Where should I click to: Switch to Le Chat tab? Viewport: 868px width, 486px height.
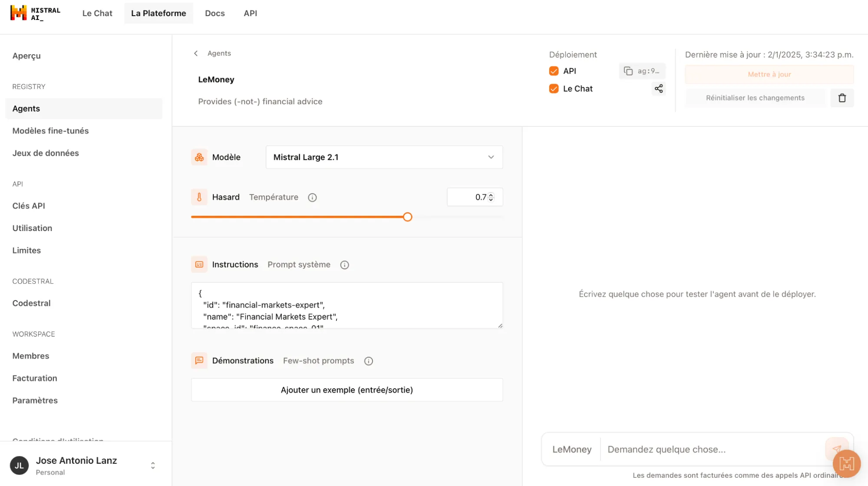(x=97, y=13)
